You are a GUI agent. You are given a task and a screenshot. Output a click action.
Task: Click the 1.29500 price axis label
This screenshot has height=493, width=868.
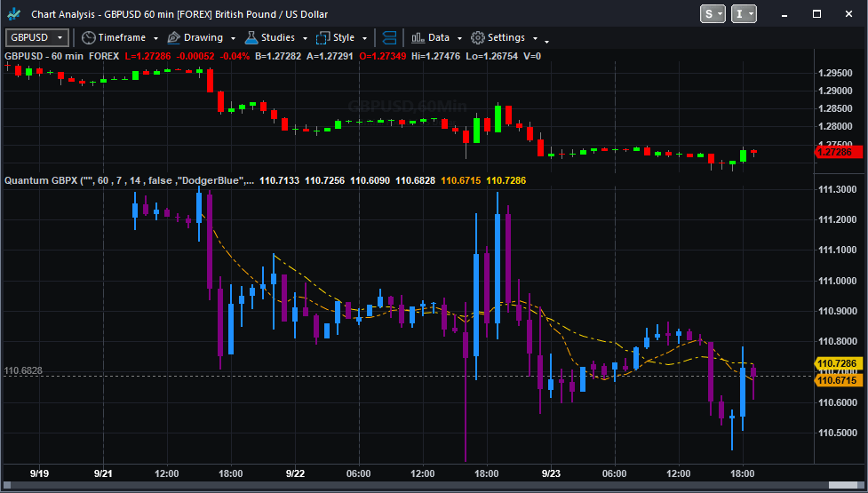(836, 74)
